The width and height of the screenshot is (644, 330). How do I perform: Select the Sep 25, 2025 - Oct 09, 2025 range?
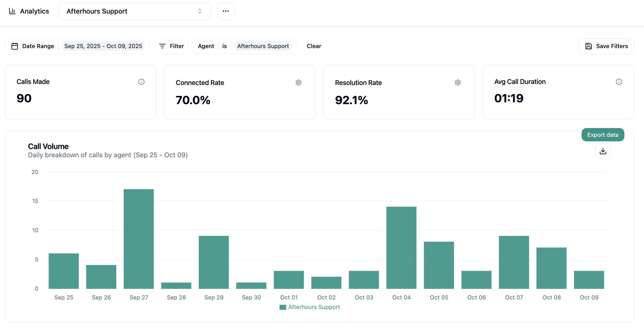(x=103, y=46)
